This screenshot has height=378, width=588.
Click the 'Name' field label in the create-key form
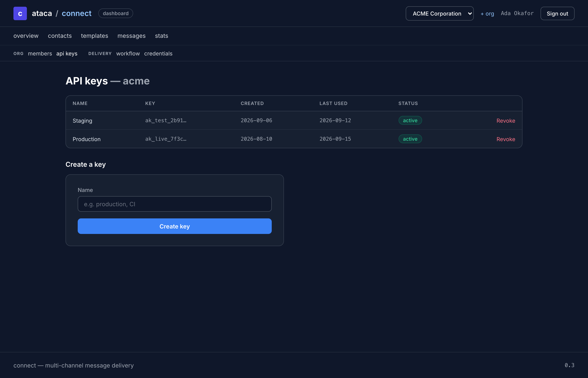tap(85, 190)
